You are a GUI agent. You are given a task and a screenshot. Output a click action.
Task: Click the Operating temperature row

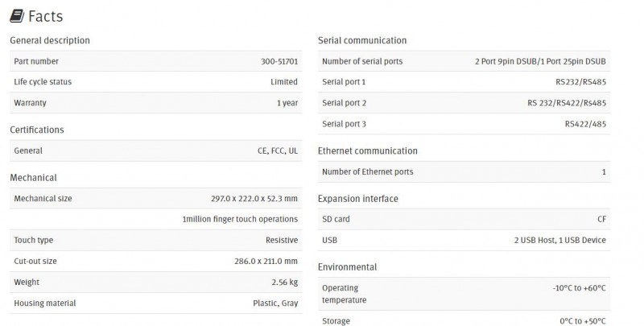[x=464, y=294]
